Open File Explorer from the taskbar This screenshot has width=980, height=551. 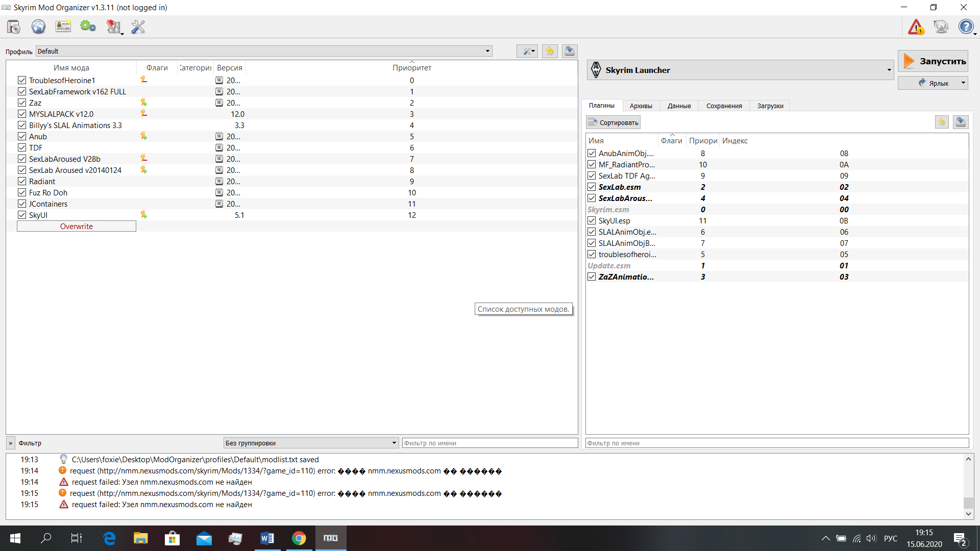pos(140,538)
